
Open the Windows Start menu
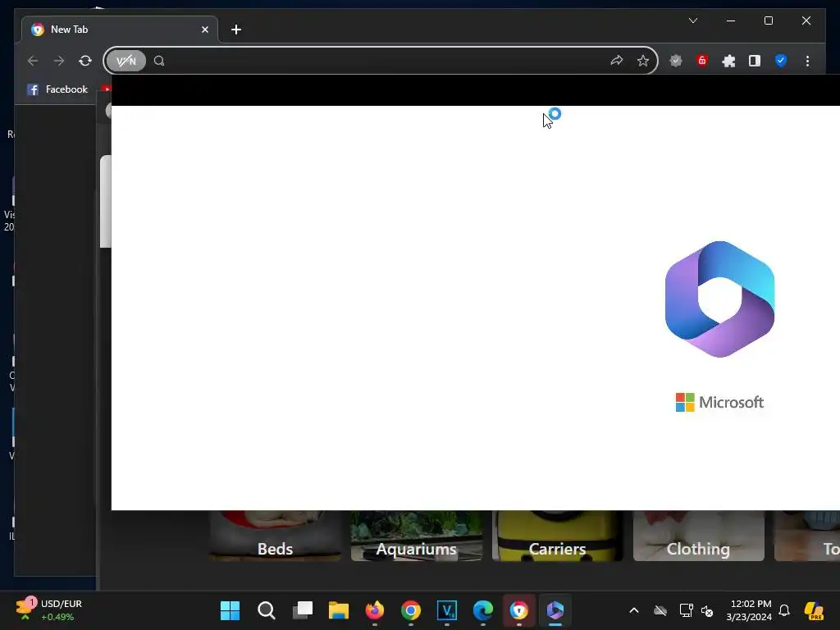coord(231,610)
